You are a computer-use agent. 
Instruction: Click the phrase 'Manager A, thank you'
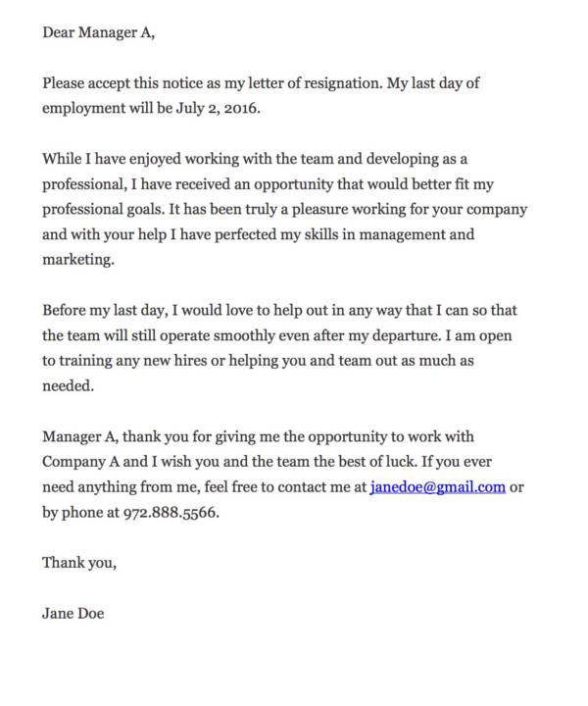pos(110,436)
